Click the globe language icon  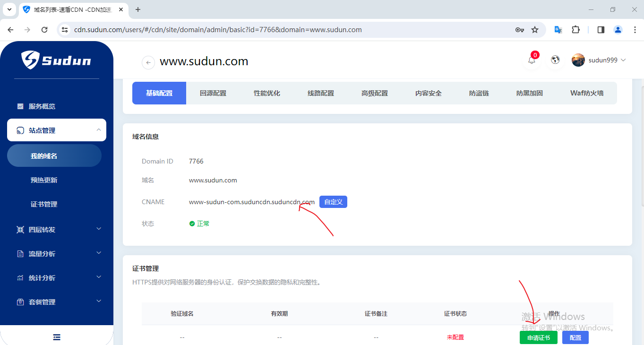(x=556, y=60)
